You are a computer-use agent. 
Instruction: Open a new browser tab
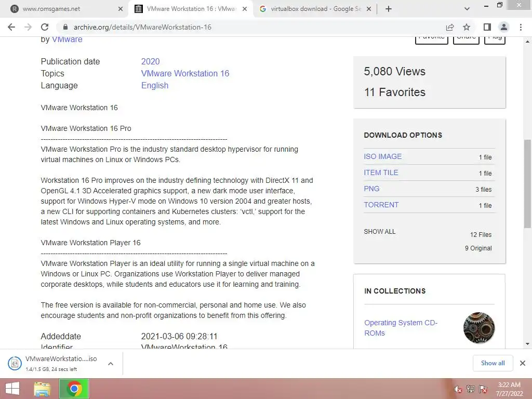389,9
